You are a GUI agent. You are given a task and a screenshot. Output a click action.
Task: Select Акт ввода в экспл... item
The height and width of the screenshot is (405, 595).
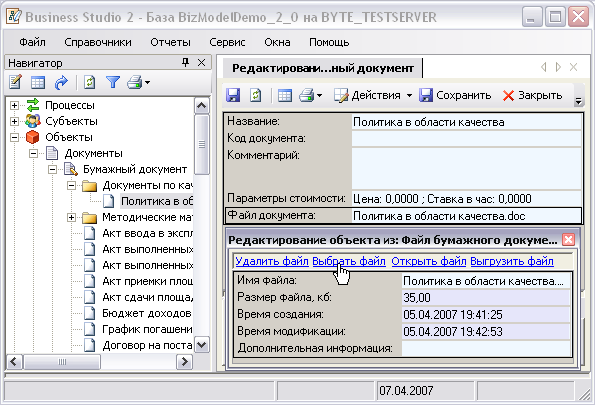click(x=147, y=233)
